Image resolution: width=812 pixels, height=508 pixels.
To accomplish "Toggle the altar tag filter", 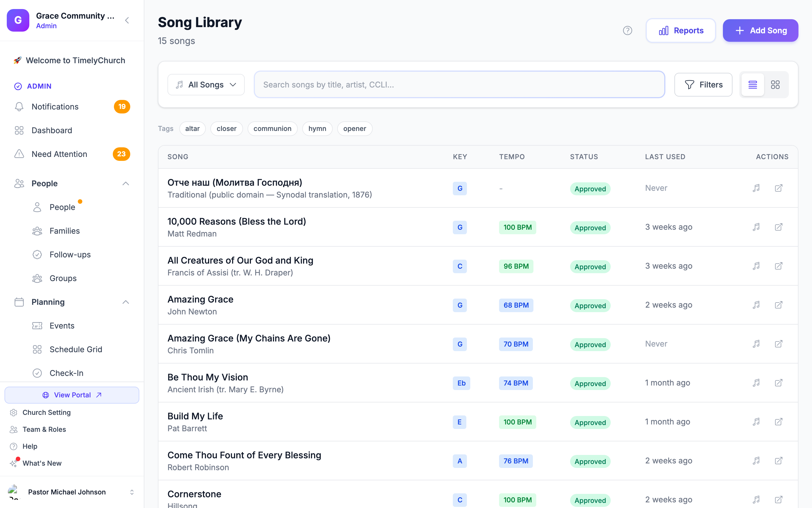I will [x=192, y=129].
